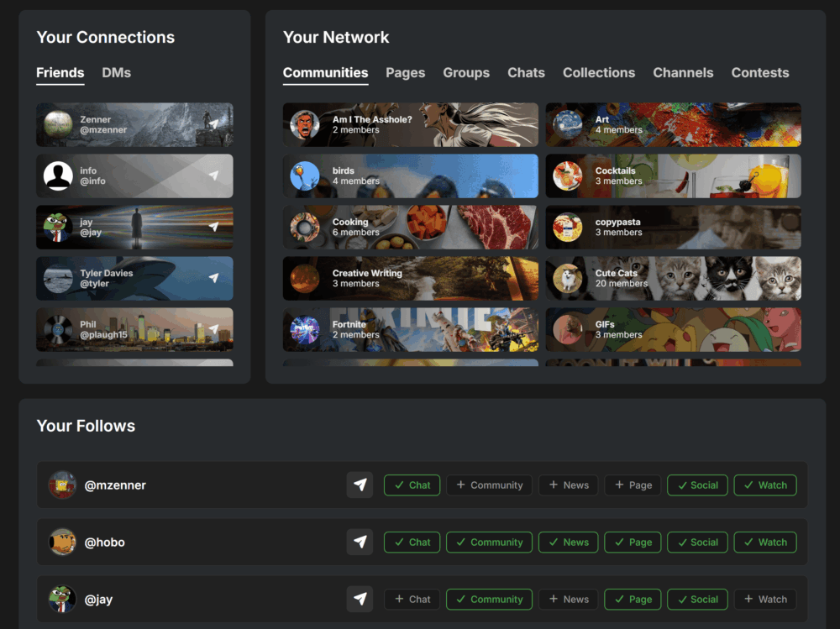This screenshot has width=840, height=629.
Task: Message Tyler Davies via paper plane icon
Action: pos(213,278)
